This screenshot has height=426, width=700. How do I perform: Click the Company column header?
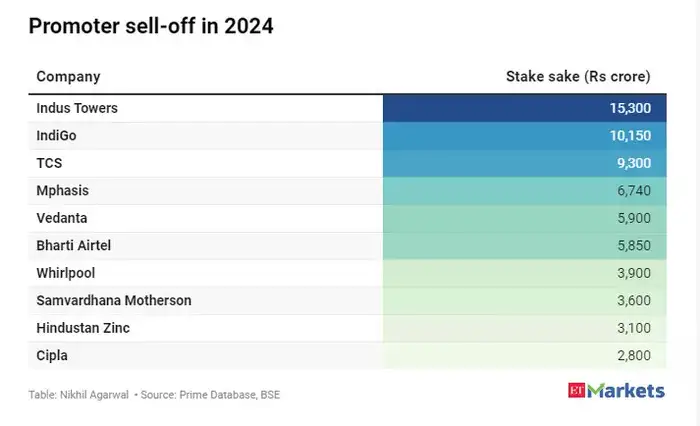click(x=68, y=76)
